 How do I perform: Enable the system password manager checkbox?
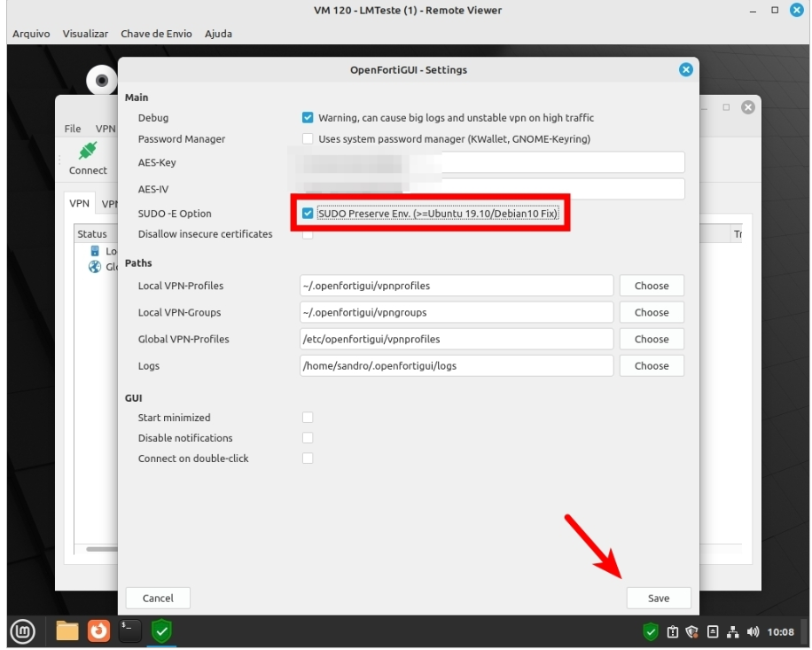[x=308, y=139]
